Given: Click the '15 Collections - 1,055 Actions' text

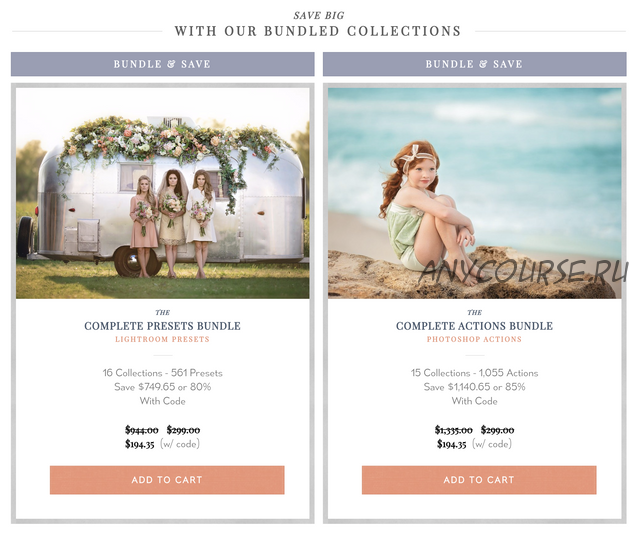Looking at the screenshot, I should pos(474,373).
